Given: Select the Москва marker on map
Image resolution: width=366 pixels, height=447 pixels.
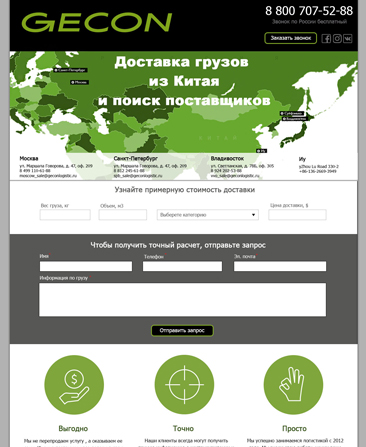Looking at the screenshot, I should click(x=79, y=82).
